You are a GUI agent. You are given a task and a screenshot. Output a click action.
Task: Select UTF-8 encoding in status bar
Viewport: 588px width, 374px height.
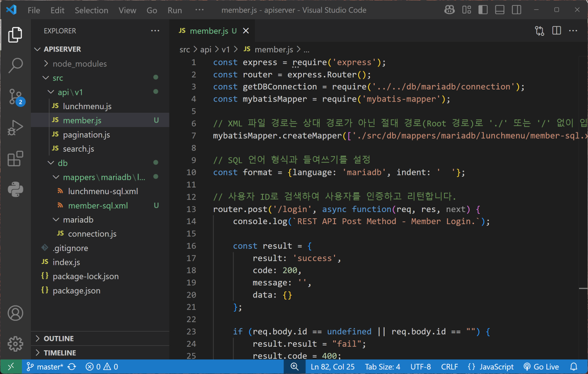tap(421, 367)
